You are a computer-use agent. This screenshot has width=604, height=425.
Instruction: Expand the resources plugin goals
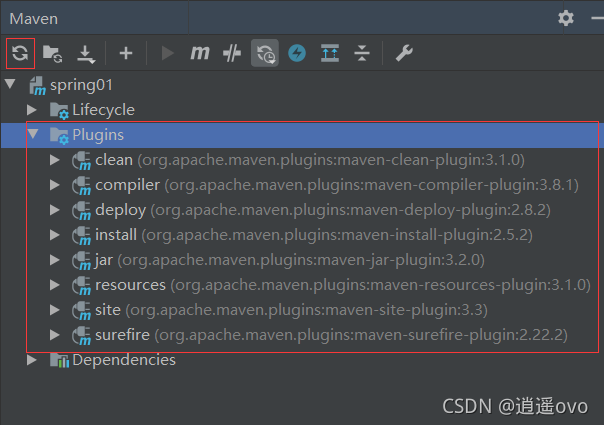(55, 285)
